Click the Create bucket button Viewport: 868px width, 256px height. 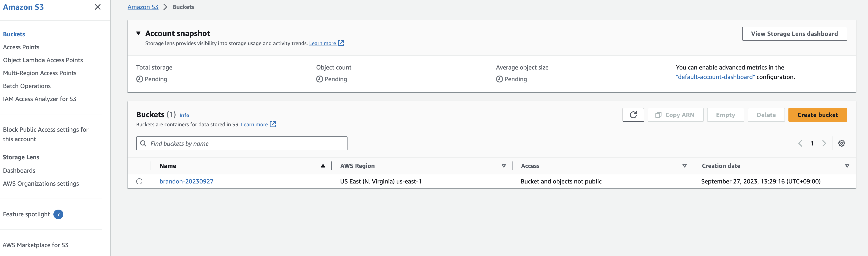[x=817, y=115]
